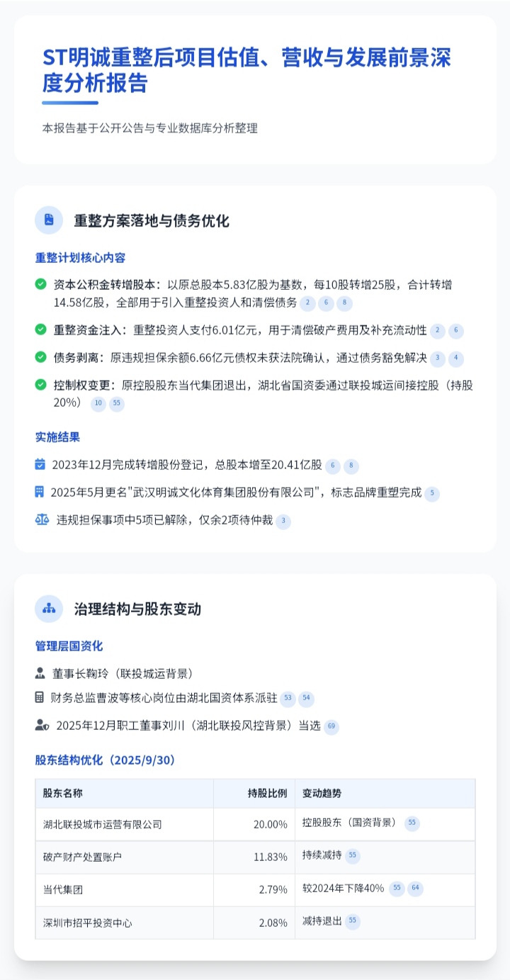Click the balance scale icon before 违规担保事项

(42, 519)
